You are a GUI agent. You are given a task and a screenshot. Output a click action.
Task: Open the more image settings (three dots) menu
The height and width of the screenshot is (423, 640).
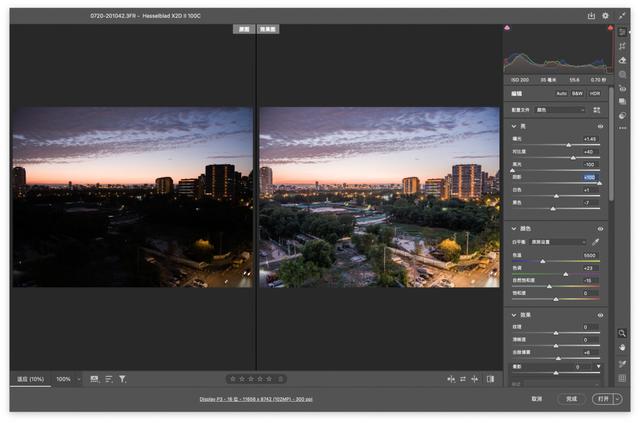pyautogui.click(x=622, y=128)
